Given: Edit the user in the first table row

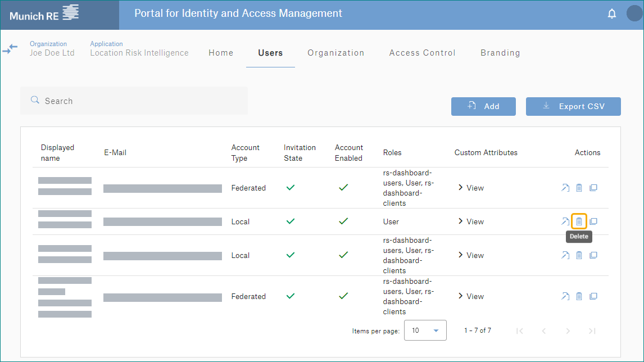Looking at the screenshot, I should (x=565, y=188).
